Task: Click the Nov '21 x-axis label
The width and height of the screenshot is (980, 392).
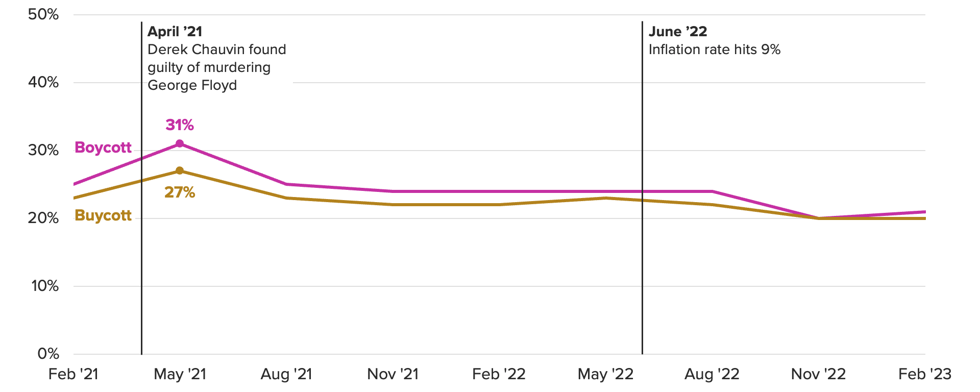Action: point(393,374)
